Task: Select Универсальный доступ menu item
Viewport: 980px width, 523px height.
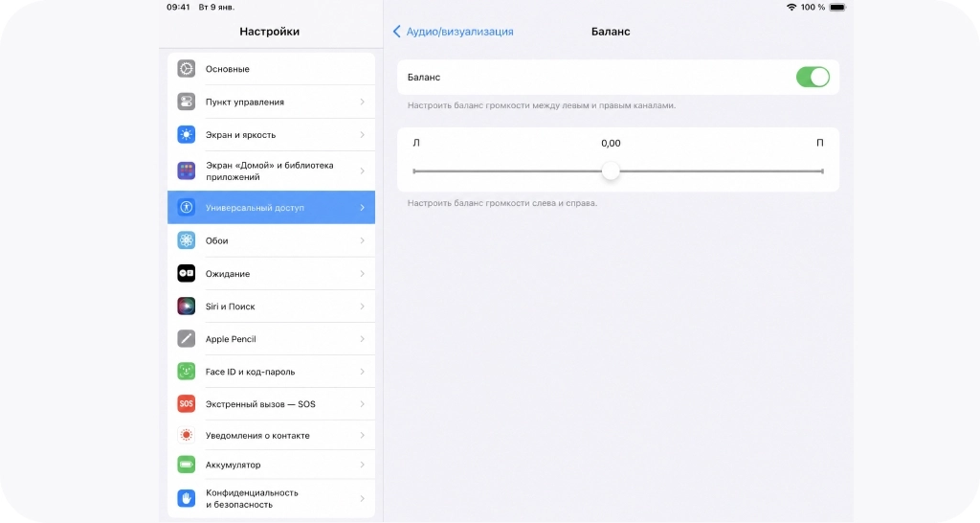Action: coord(271,207)
